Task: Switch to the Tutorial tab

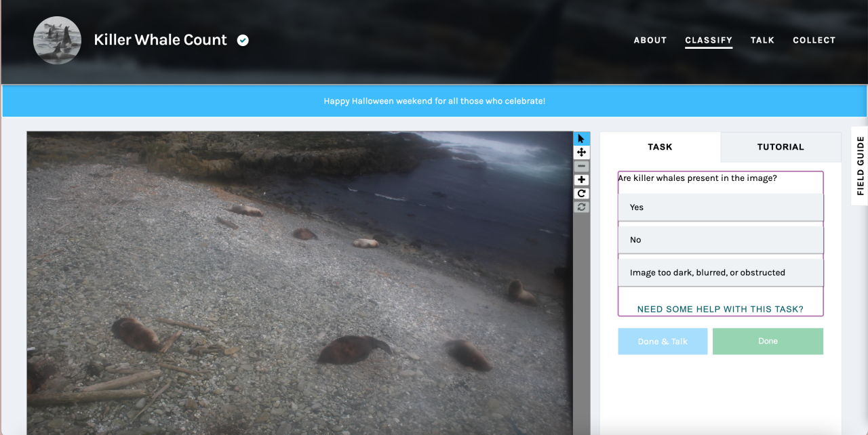Action: 781,147
